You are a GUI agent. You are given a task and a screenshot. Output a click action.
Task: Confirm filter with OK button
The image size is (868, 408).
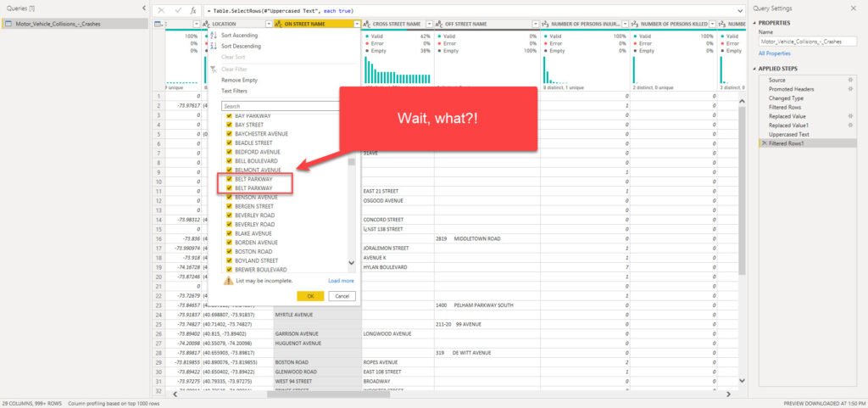click(310, 296)
